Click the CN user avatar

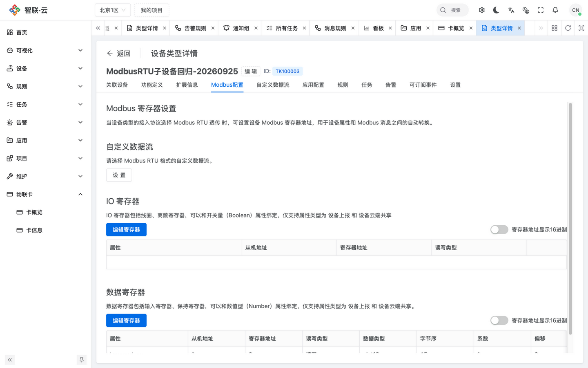point(576,10)
